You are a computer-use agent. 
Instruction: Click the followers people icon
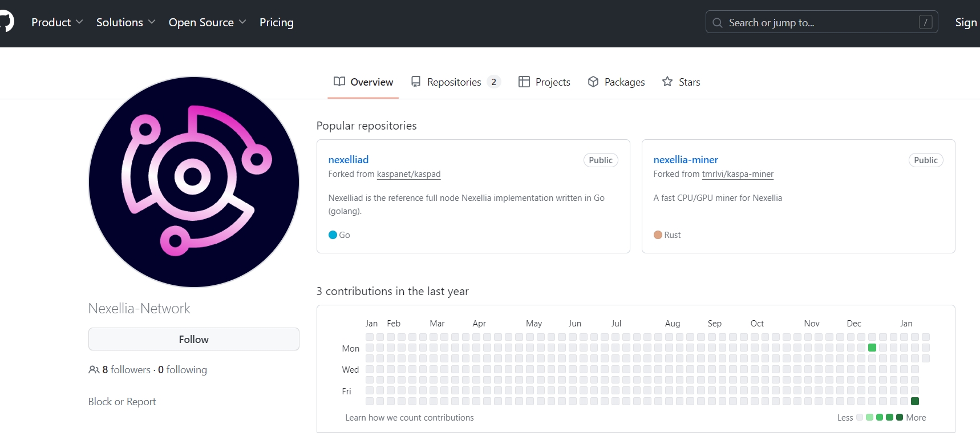[94, 370]
